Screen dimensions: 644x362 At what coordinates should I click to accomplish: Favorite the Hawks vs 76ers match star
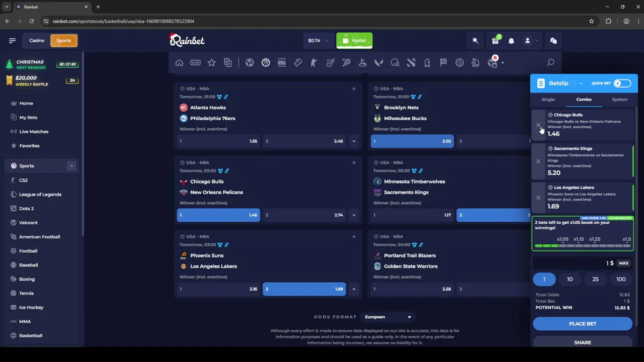pos(354,89)
